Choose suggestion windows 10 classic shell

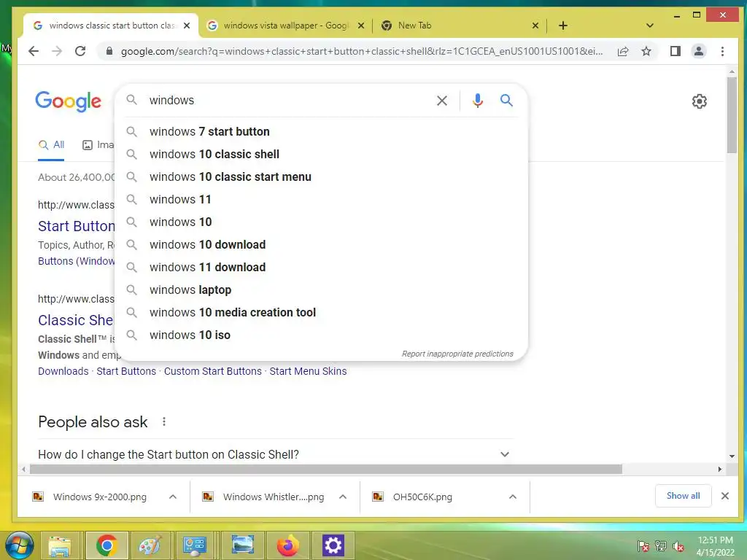click(321, 155)
